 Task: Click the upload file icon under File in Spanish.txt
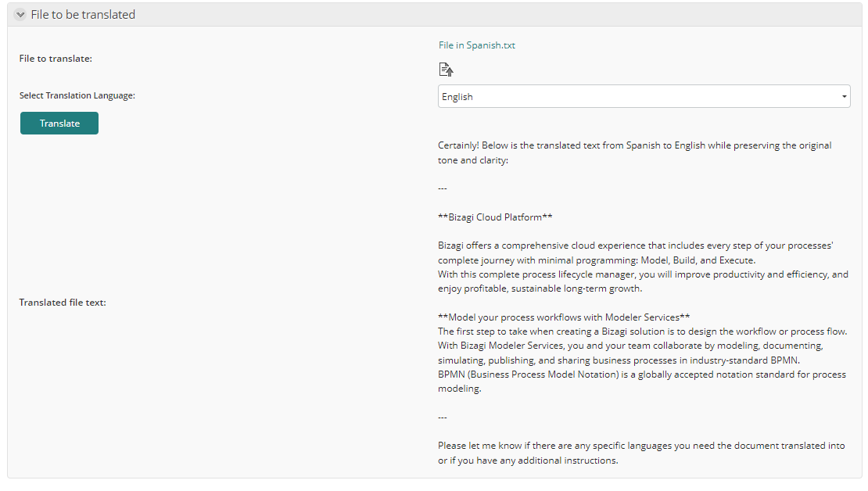pos(446,70)
